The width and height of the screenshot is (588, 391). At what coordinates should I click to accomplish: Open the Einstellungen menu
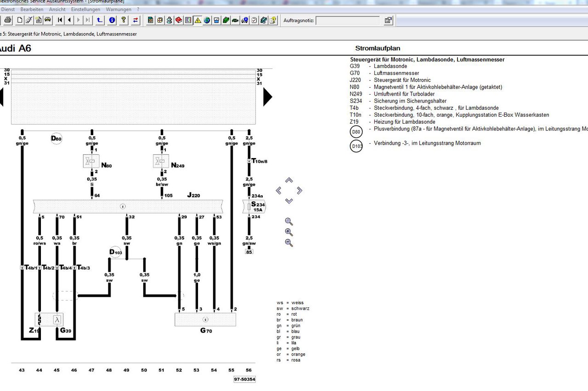[x=85, y=9]
